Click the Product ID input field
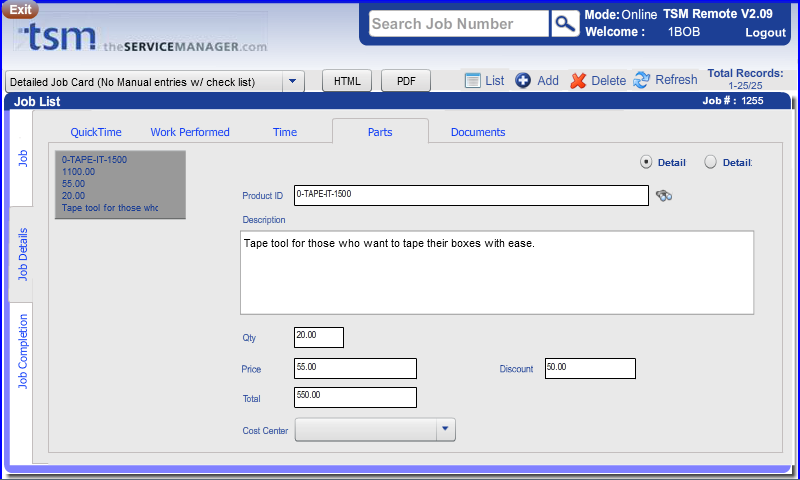This screenshot has width=800, height=480. click(471, 195)
